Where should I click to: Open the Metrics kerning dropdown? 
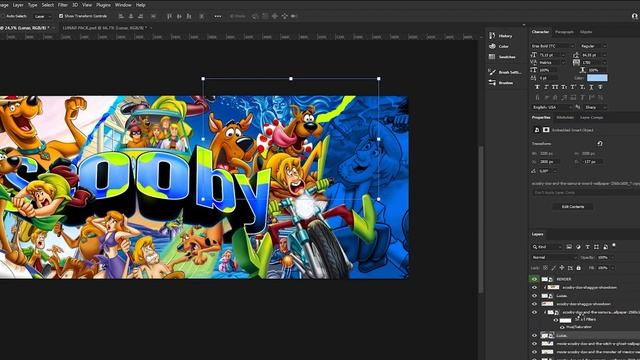click(x=552, y=62)
